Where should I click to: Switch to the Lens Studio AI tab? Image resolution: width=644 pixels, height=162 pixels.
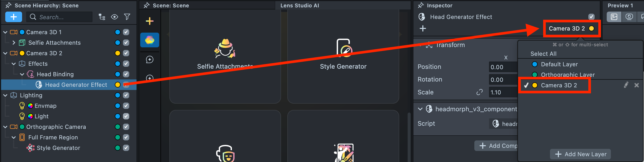300,6
